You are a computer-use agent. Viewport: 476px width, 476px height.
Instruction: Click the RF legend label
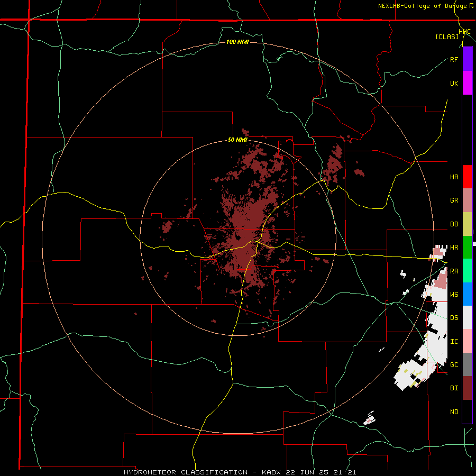[454, 59]
